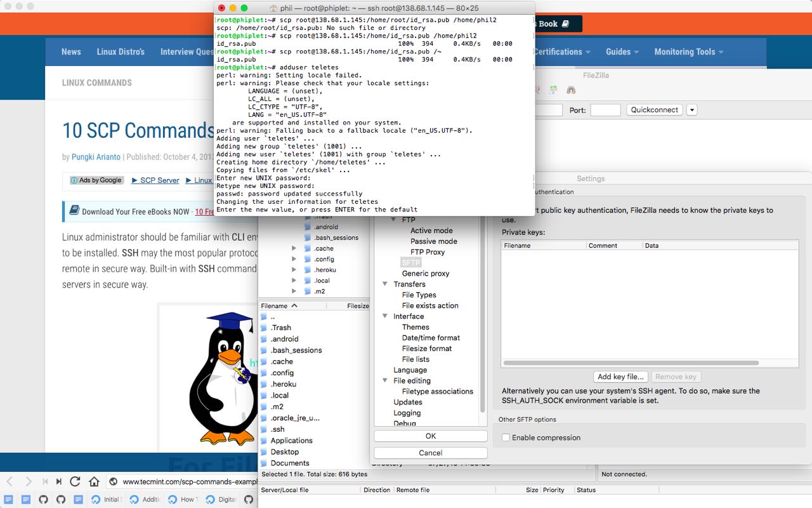Select the '..' parent directory row
812x508 pixels.
pyautogui.click(x=314, y=316)
